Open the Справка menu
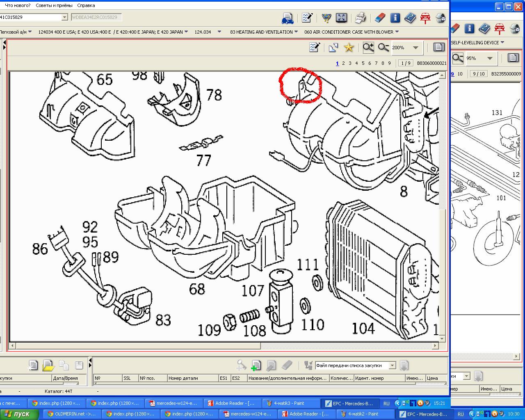 pos(86,5)
